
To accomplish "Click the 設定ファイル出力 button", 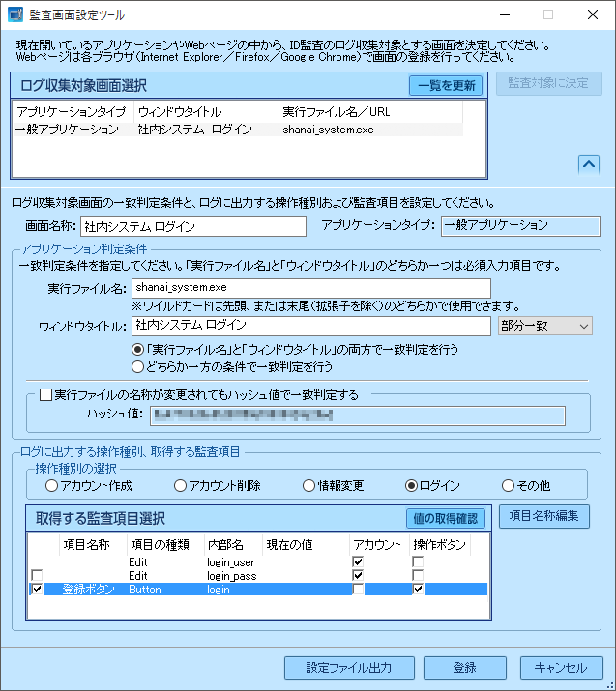I will pyautogui.click(x=349, y=668).
